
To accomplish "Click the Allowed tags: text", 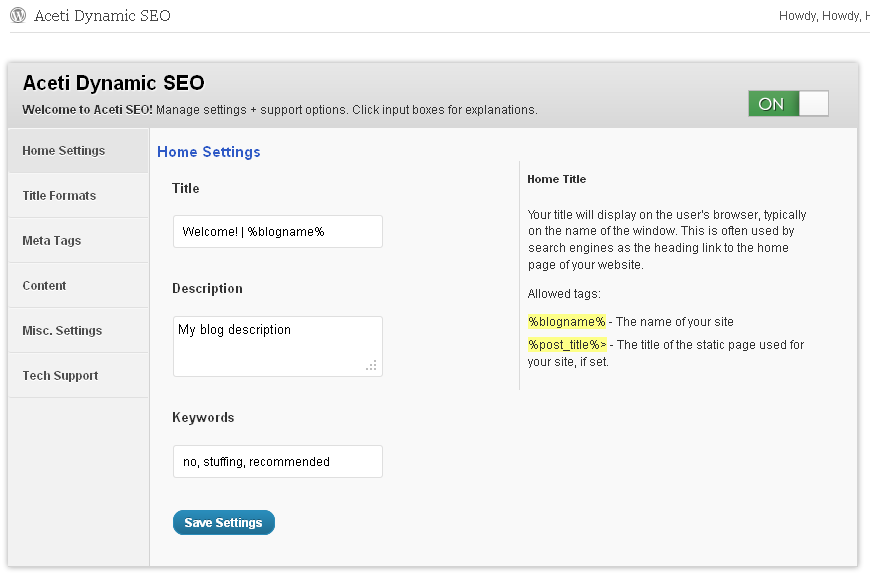I will click(564, 293).
